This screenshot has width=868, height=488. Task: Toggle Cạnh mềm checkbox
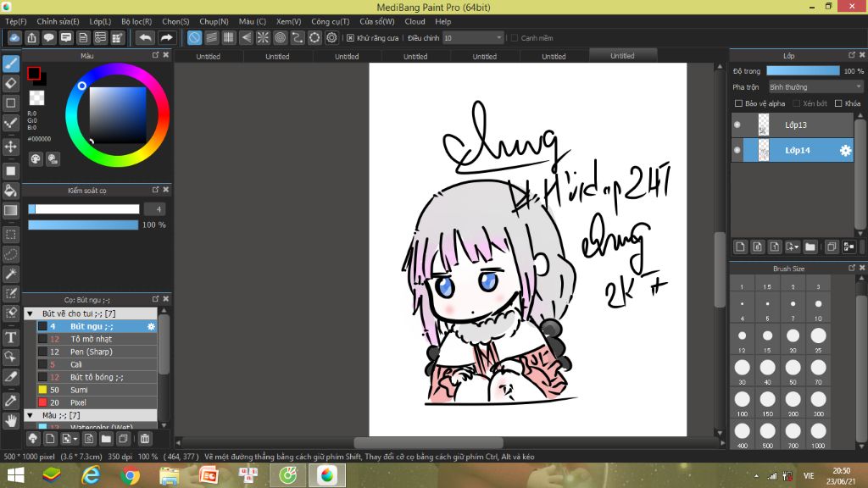(x=515, y=38)
